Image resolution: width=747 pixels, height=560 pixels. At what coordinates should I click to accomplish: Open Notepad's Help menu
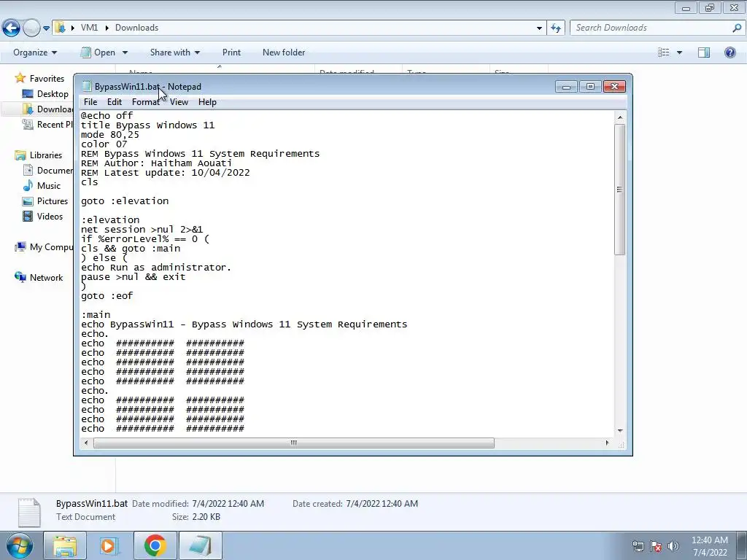(207, 102)
